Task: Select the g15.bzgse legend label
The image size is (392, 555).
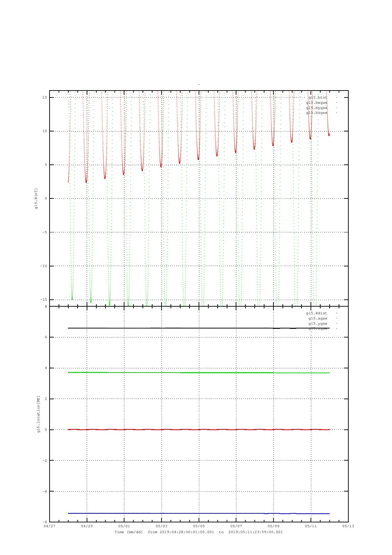Action: 316,113
